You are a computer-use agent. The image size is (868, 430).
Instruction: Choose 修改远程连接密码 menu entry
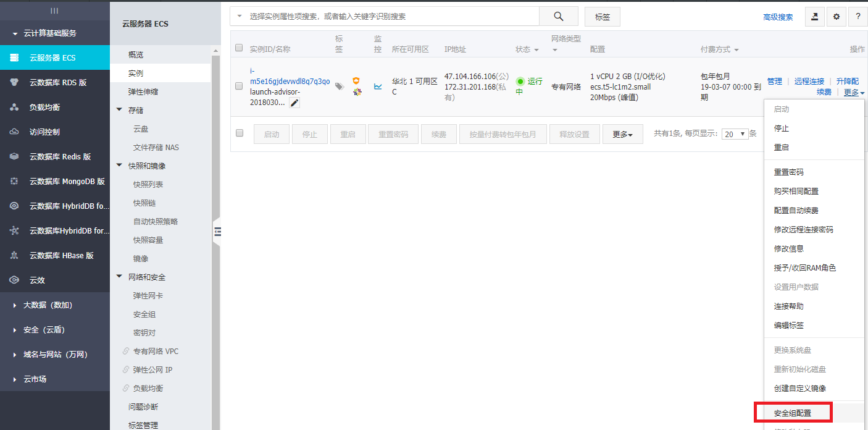804,229
